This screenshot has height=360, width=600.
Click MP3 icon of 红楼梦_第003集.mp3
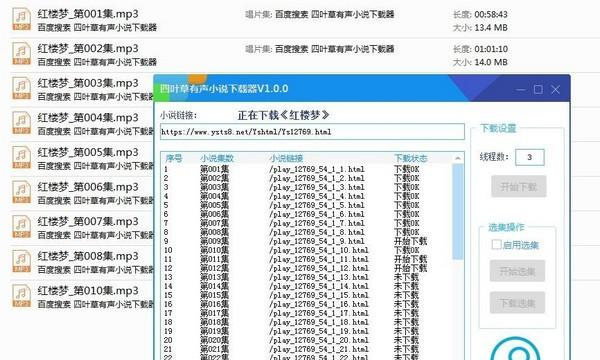click(x=21, y=88)
